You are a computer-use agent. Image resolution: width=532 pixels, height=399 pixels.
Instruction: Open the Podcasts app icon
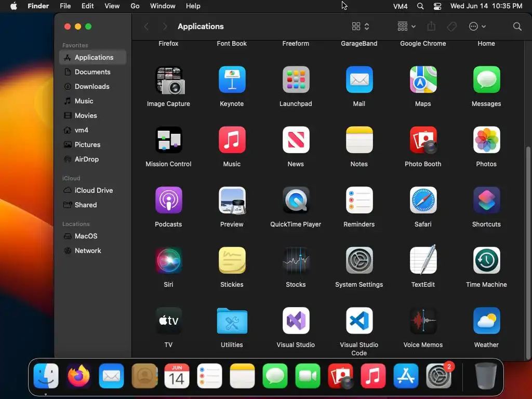click(169, 200)
